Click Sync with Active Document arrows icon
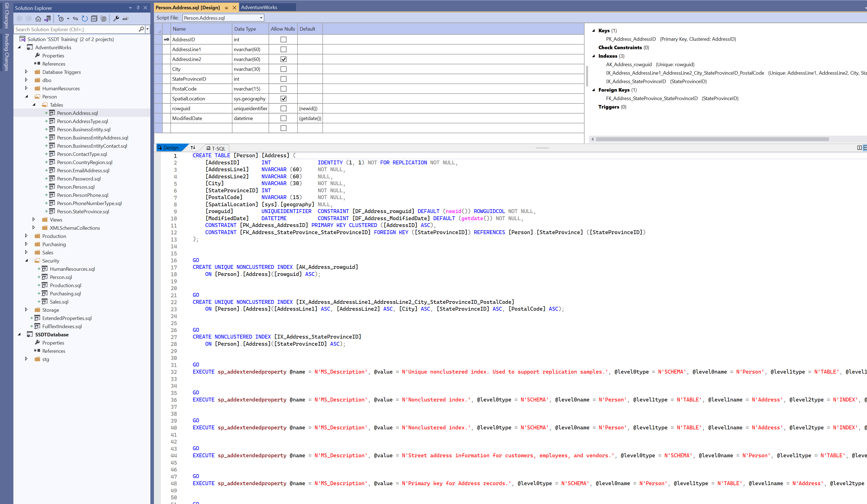Image resolution: width=867 pixels, height=504 pixels. coord(75,19)
